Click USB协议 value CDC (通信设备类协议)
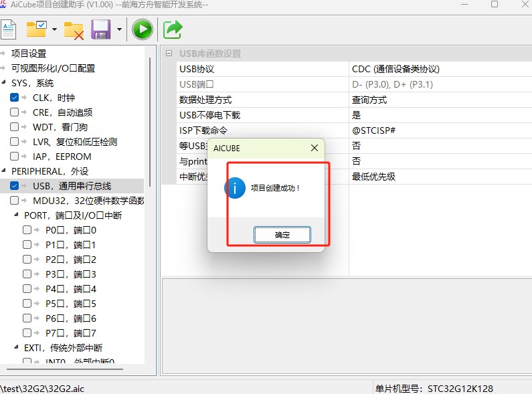Image resolution: width=532 pixels, height=394 pixels. (395, 69)
